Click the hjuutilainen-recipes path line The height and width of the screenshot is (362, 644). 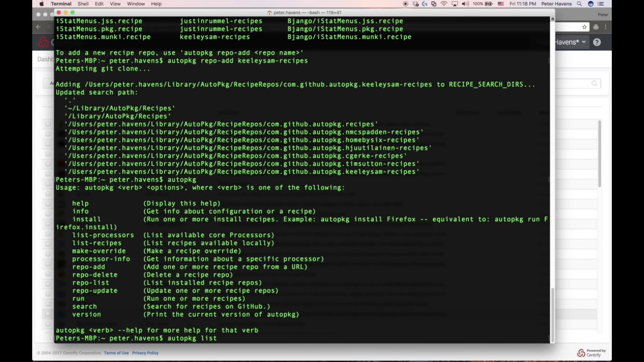pos(248,148)
